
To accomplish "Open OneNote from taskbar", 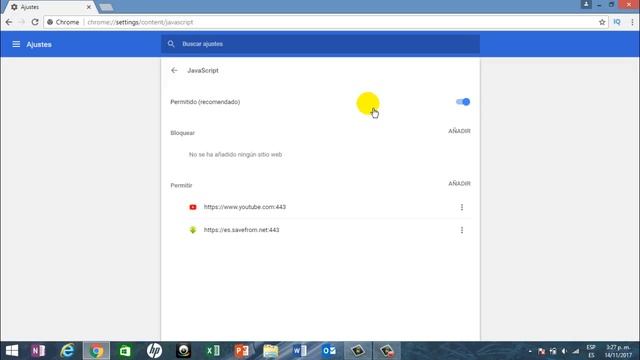I will pos(38,351).
